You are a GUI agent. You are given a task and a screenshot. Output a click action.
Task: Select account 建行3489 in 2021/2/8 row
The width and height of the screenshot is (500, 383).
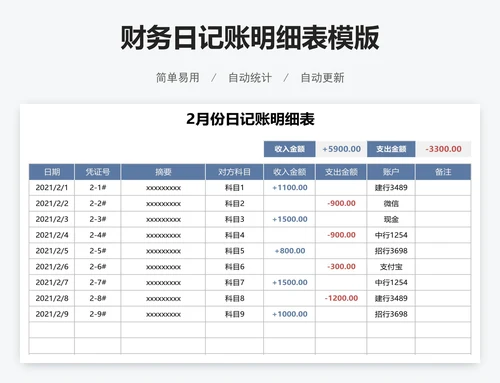pyautogui.click(x=391, y=298)
